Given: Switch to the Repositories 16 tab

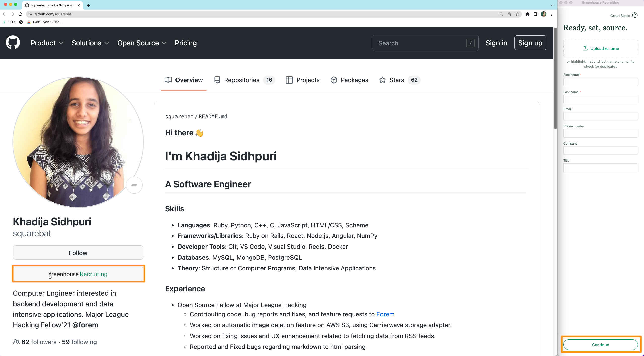Looking at the screenshot, I should coord(243,80).
